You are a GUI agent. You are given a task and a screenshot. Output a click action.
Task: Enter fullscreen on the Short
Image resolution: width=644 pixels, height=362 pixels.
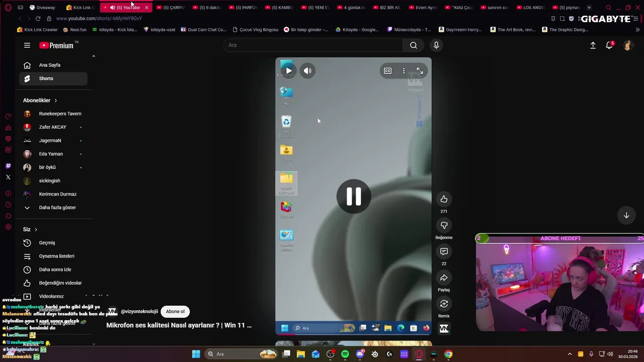point(420,71)
